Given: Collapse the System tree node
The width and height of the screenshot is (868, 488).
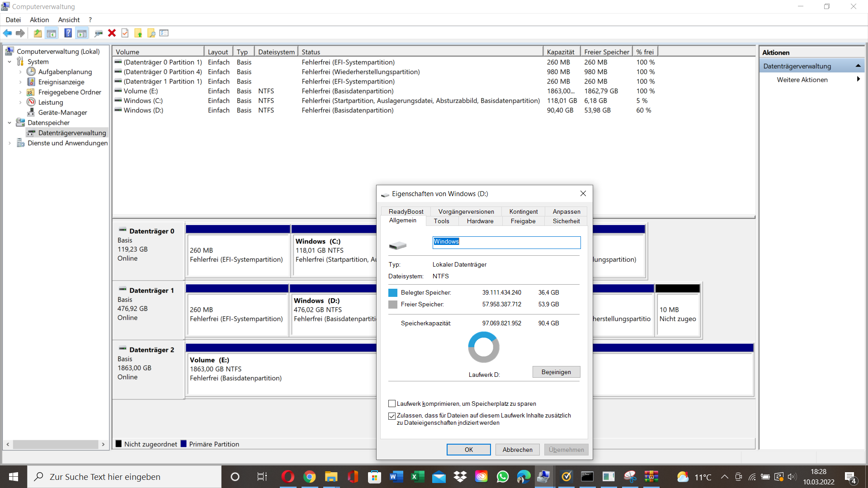Looking at the screenshot, I should tap(9, 62).
